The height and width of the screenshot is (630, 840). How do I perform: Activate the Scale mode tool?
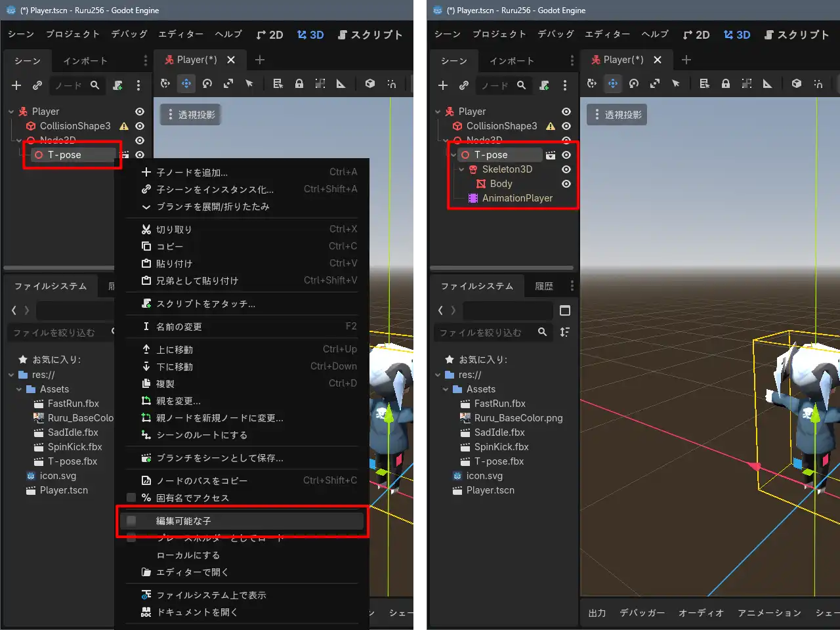pos(228,84)
